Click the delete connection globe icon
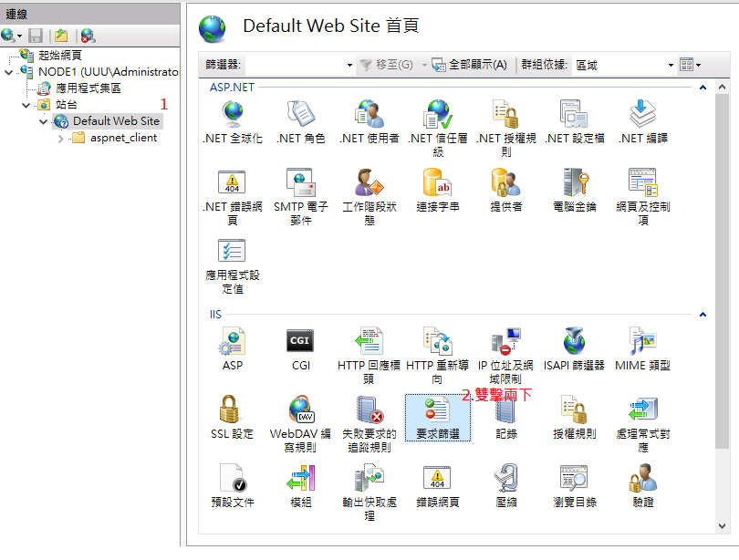Image resolution: width=739 pixels, height=560 pixels. 88,36
